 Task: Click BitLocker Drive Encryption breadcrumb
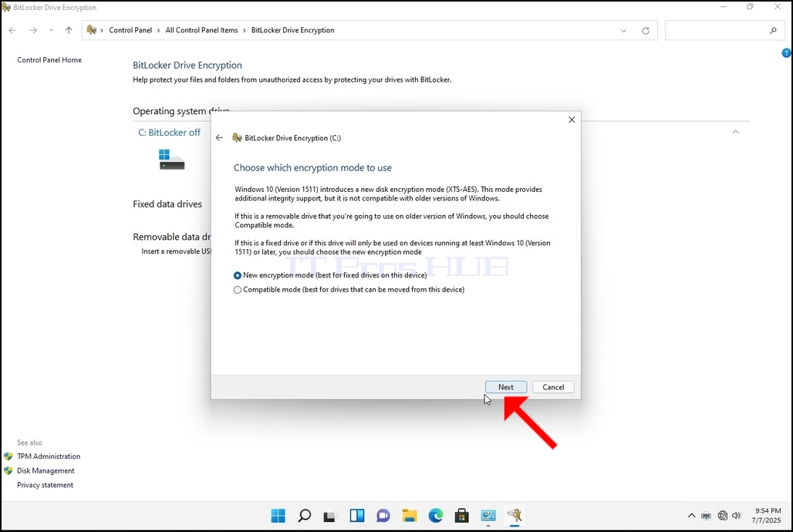293,30
